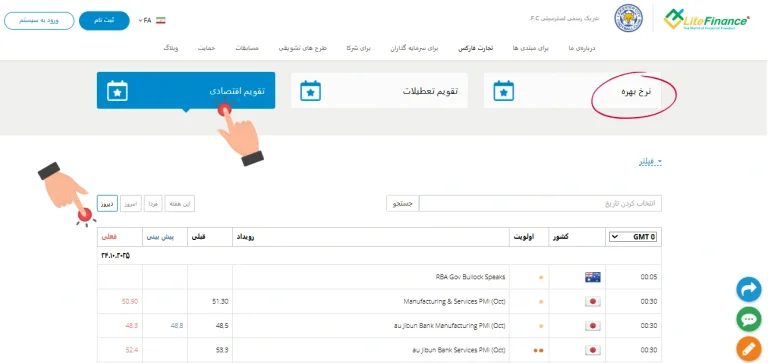This screenshot has width=768, height=363.
Task: Open the دربارهٔ ما menu
Action: click(x=582, y=48)
